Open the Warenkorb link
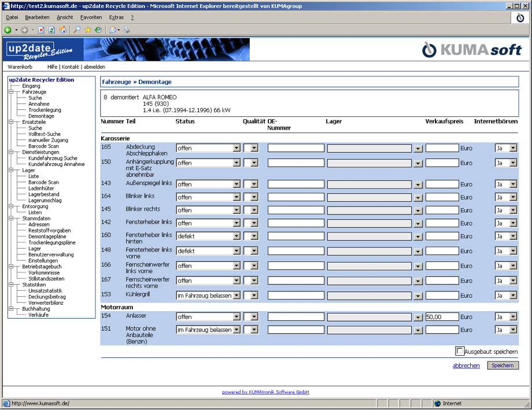The image size is (532, 410). pyautogui.click(x=20, y=67)
